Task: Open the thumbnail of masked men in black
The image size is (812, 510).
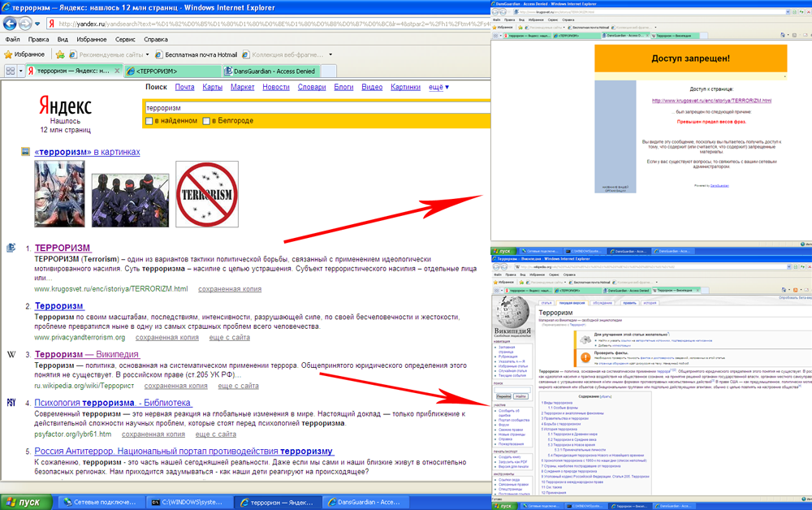Action: 130,201
